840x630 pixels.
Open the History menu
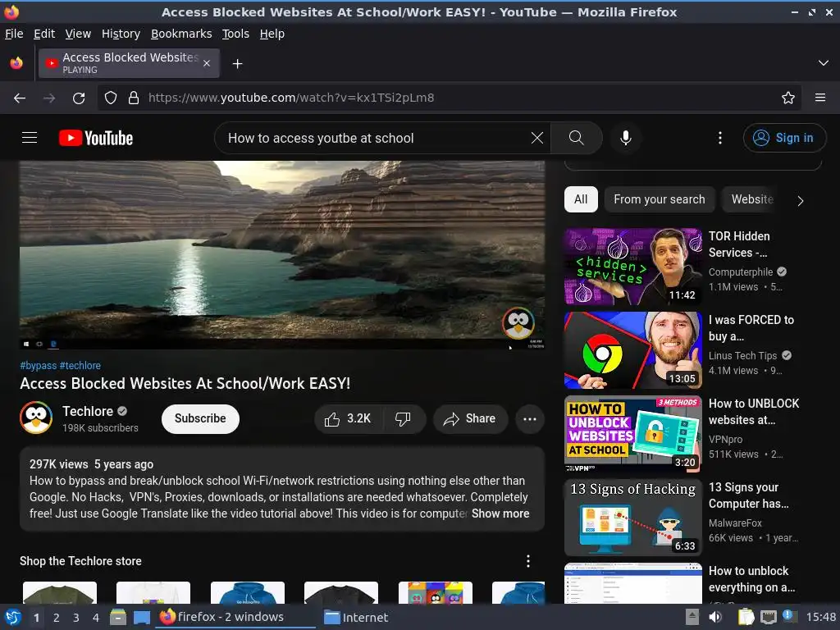tap(121, 34)
